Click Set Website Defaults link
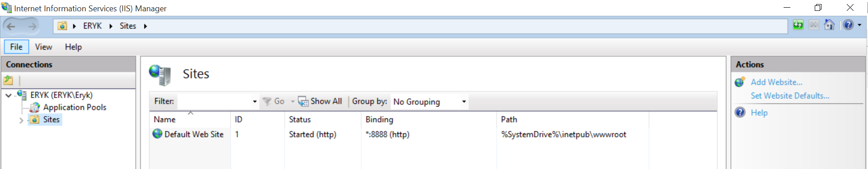868x169 pixels. [x=790, y=96]
